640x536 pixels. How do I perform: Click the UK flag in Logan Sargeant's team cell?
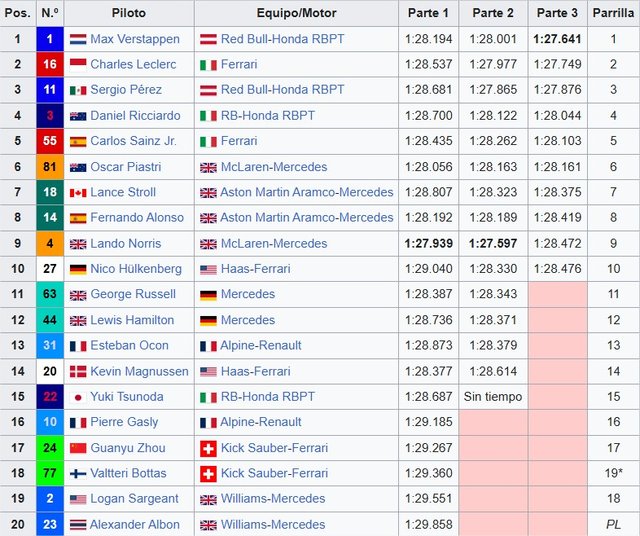208,500
